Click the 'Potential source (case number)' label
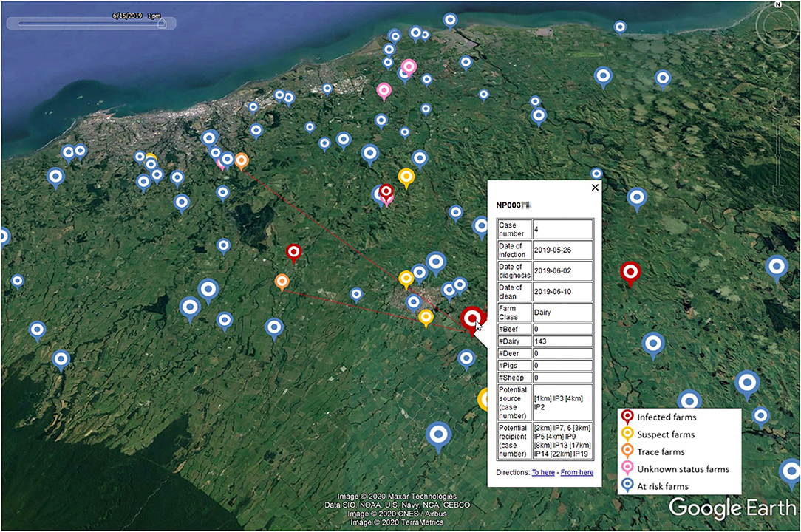Viewport: 801px width, 532px height. coord(514,403)
